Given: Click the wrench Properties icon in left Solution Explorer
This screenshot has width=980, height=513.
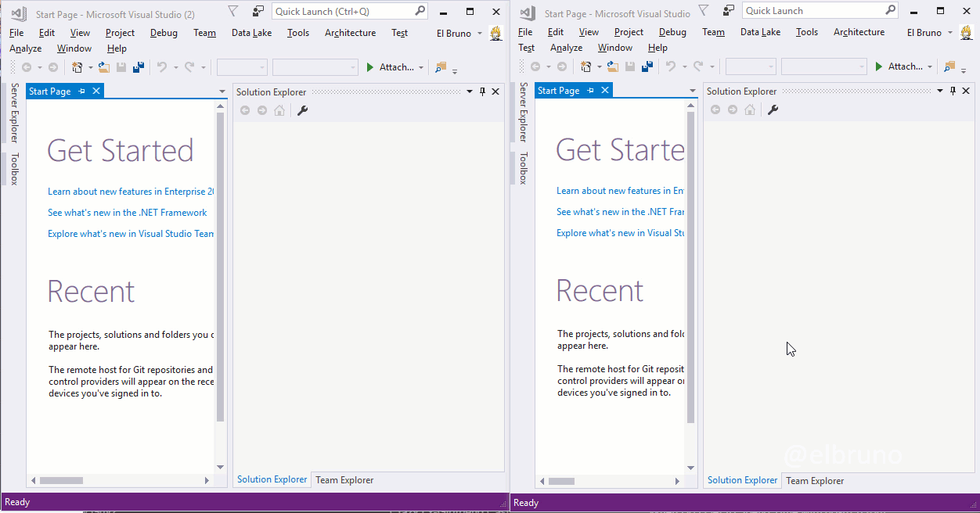Looking at the screenshot, I should (x=303, y=110).
